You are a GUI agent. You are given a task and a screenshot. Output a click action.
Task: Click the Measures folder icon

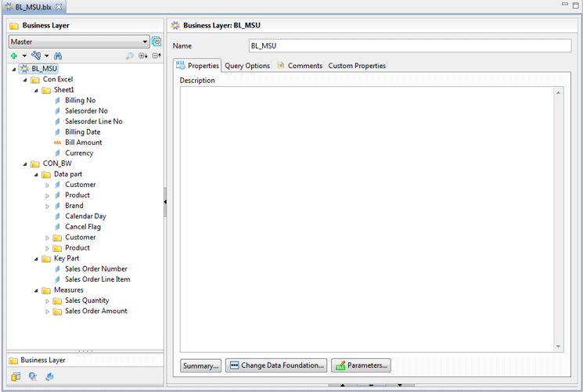[46, 290]
